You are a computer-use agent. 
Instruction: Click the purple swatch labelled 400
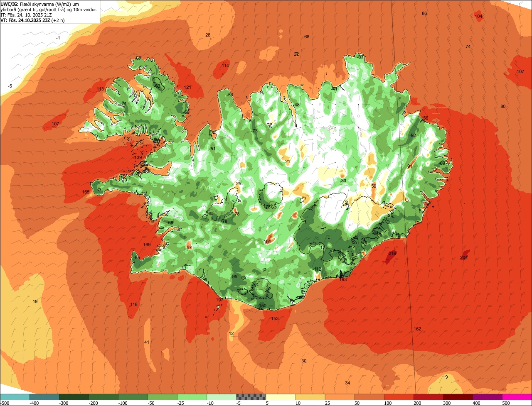(x=488, y=397)
